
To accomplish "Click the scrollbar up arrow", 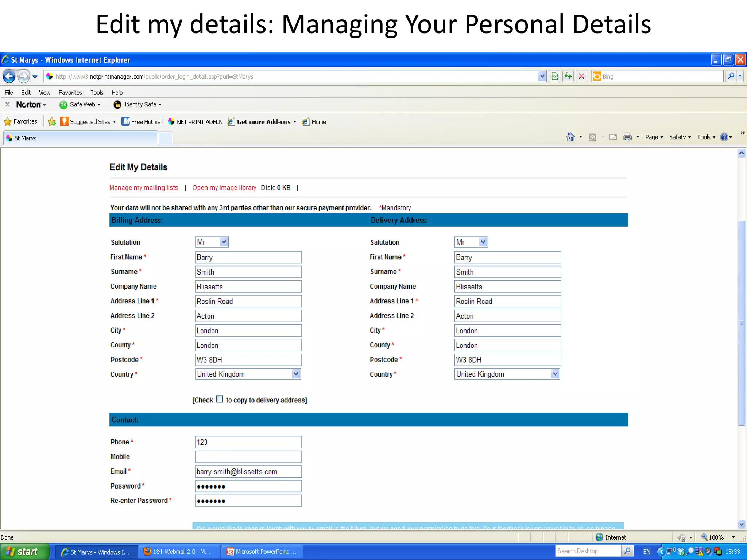I will pos(742,153).
